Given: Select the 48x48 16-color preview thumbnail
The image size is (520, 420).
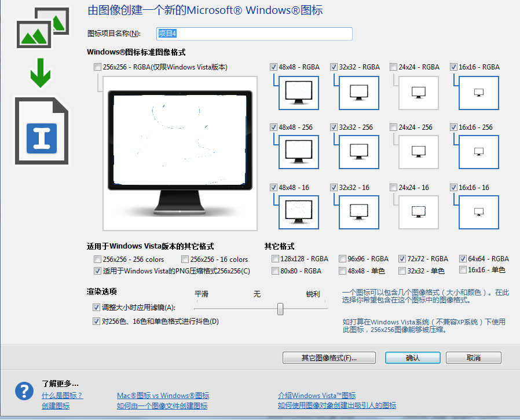Looking at the screenshot, I should 299,213.
